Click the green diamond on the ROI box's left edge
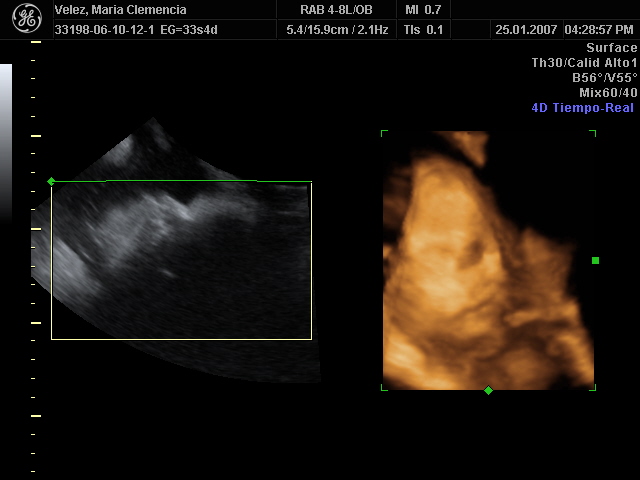The image size is (640, 480). click(51, 181)
